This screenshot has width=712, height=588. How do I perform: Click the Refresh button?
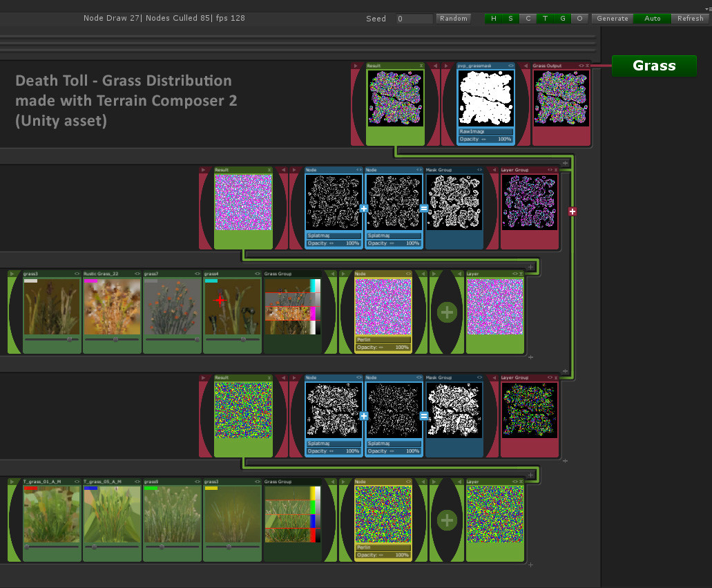pyautogui.click(x=690, y=19)
